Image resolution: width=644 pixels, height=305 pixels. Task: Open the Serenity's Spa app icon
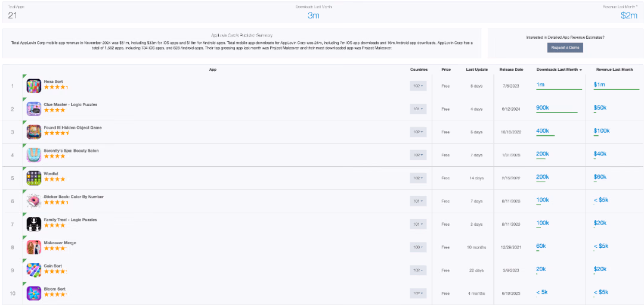coord(33,155)
